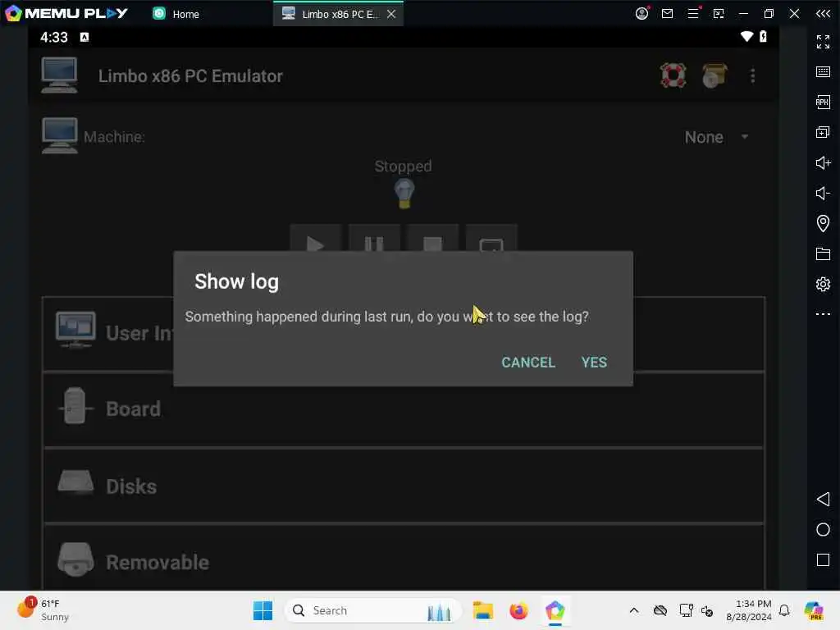The image size is (840, 630).
Task: Click the pause machine button
Action: (374, 239)
